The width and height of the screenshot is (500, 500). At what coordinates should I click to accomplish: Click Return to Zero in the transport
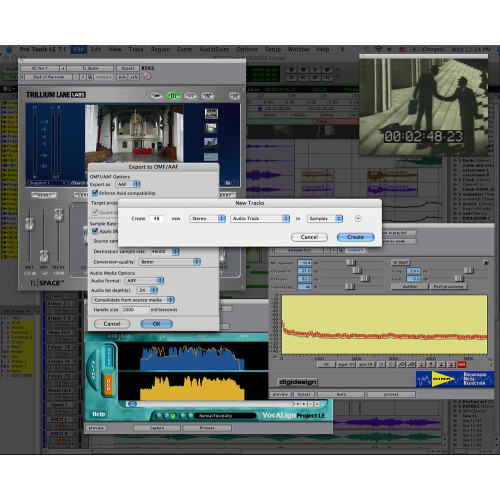click(292, 77)
